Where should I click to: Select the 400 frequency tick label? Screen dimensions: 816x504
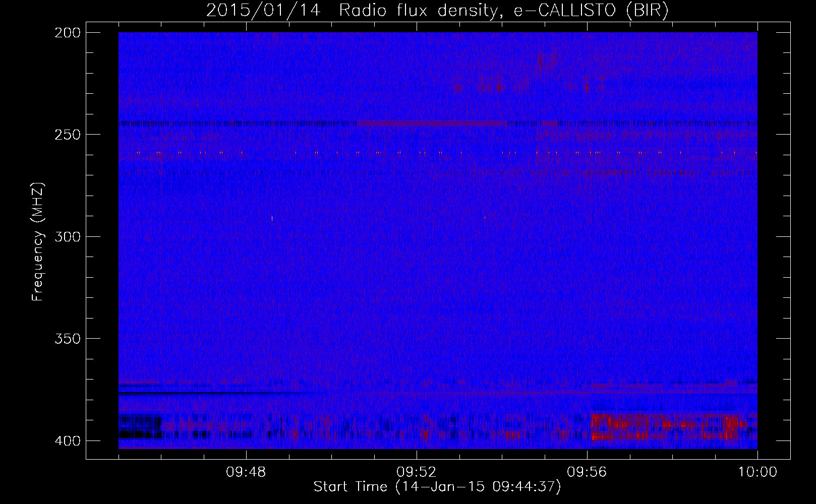coord(67,440)
